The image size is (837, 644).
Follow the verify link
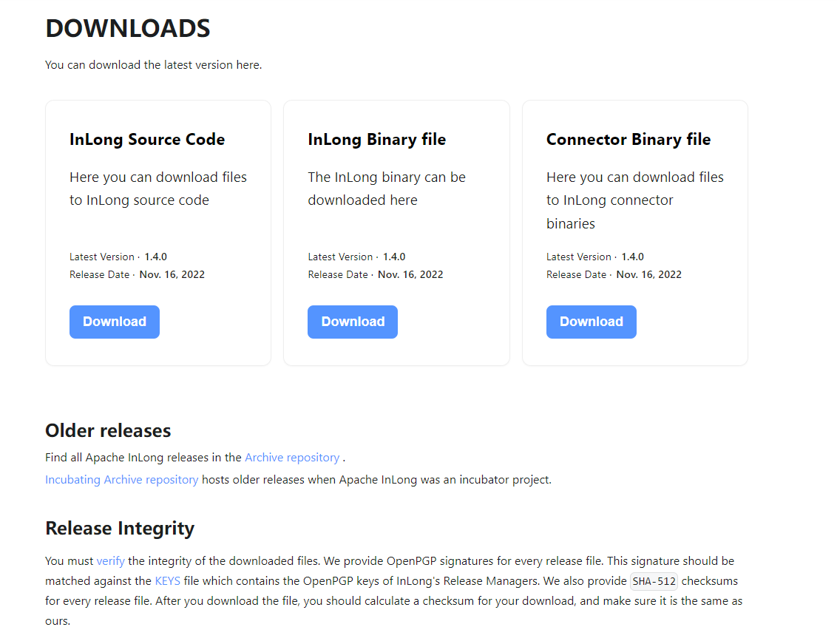pos(110,560)
